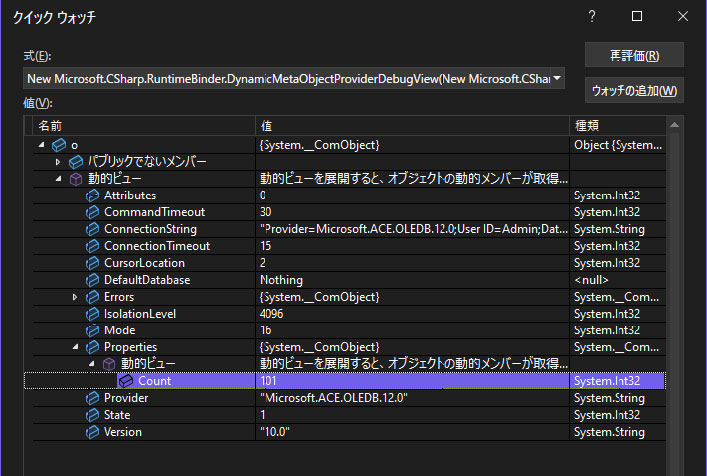Click the Attributes property icon

(92, 196)
